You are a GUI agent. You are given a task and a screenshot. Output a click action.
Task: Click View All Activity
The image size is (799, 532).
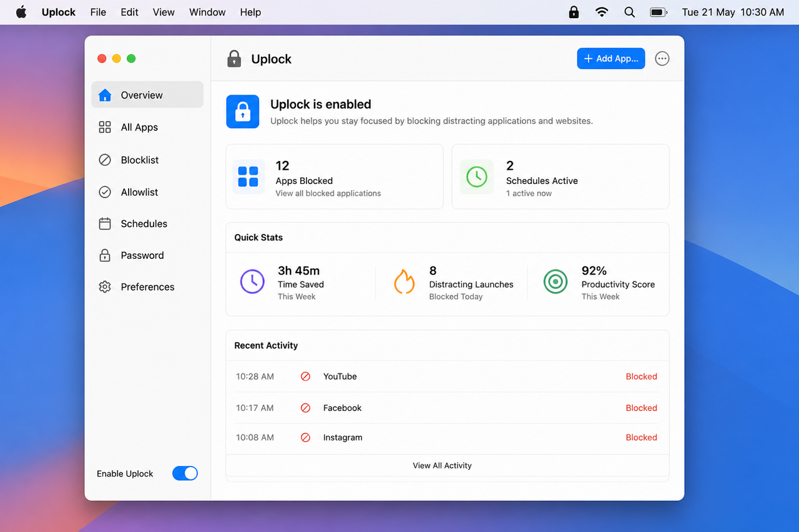[x=442, y=465]
